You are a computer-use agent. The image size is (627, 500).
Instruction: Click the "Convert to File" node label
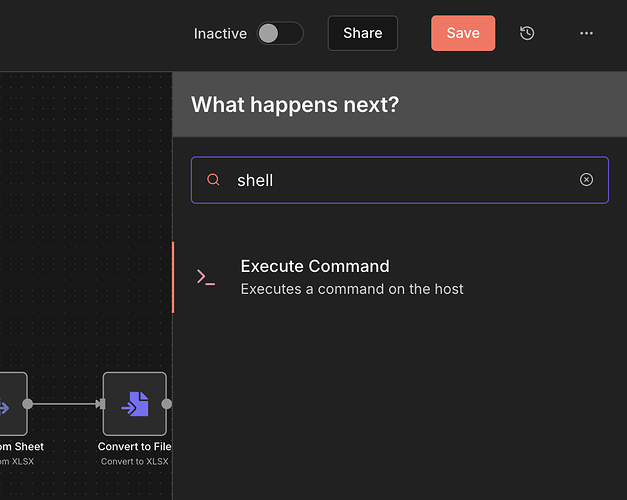pos(135,446)
